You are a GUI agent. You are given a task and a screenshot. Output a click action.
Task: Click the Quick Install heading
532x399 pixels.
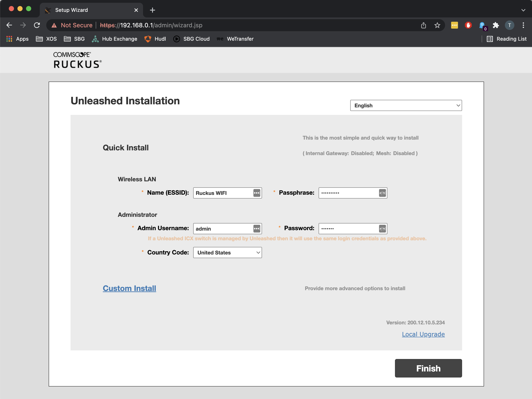(126, 147)
